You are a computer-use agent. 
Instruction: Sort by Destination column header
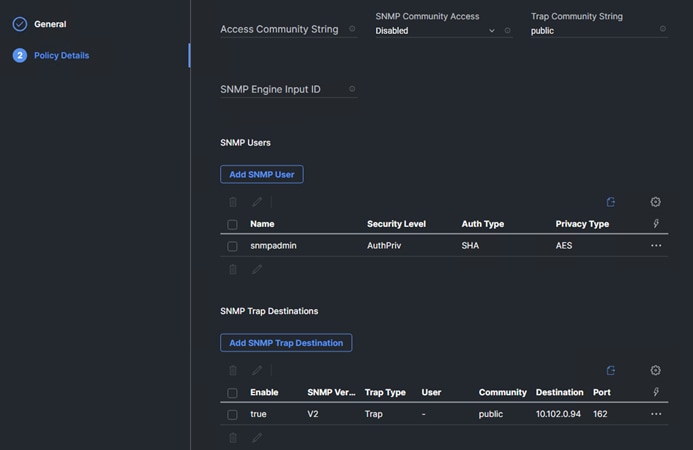point(560,392)
